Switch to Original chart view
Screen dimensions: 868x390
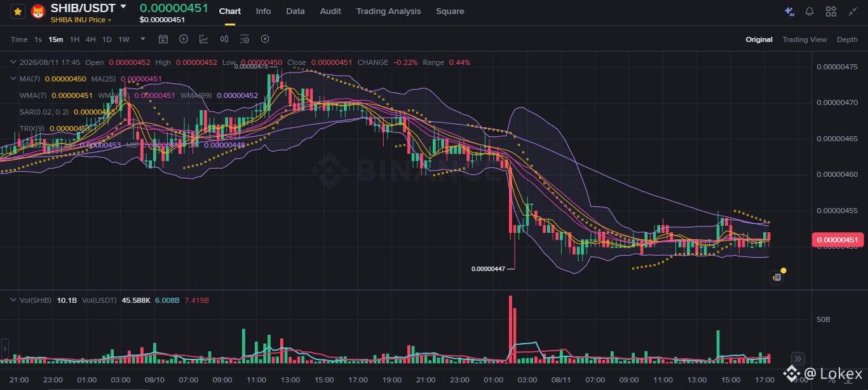759,39
